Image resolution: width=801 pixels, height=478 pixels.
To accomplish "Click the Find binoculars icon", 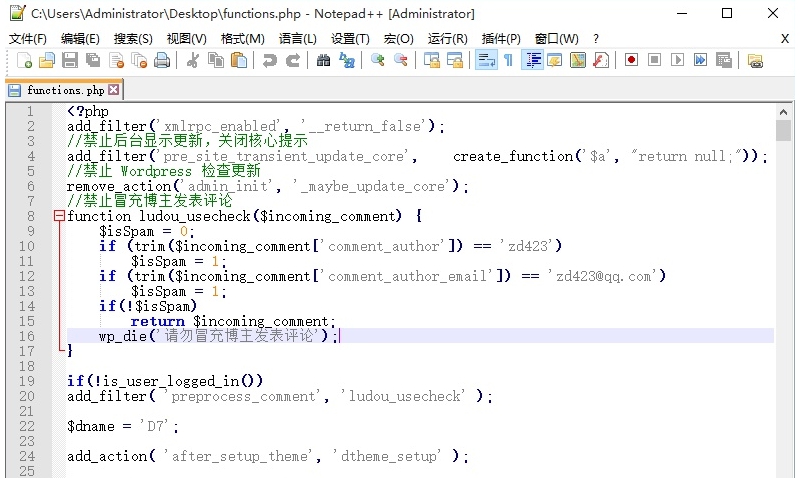I will click(x=323, y=60).
